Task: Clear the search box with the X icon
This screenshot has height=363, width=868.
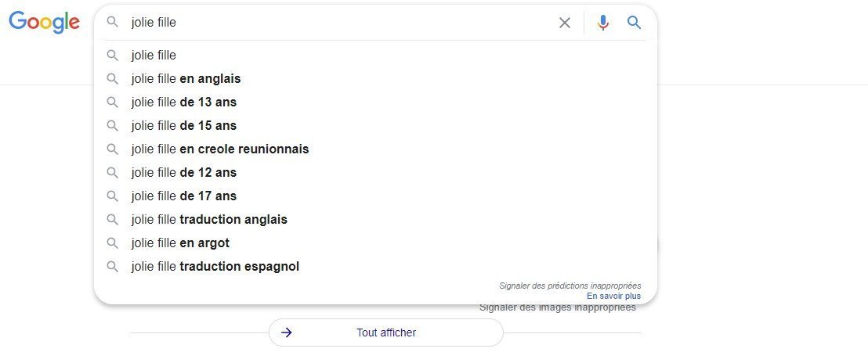Action: (565, 23)
